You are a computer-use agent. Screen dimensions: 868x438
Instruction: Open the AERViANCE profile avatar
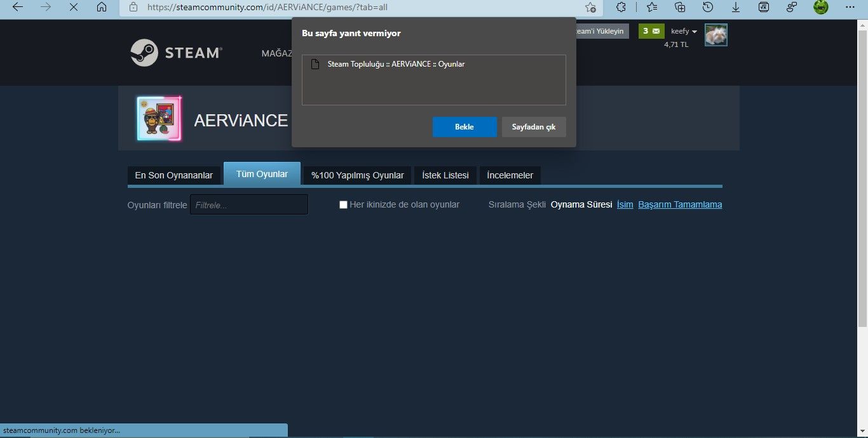pyautogui.click(x=159, y=119)
